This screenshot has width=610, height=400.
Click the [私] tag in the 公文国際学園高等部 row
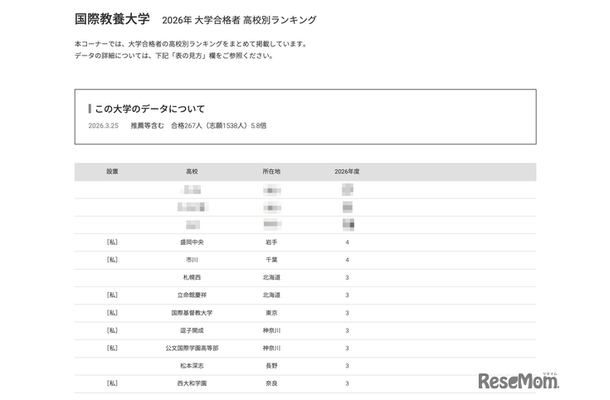point(112,348)
